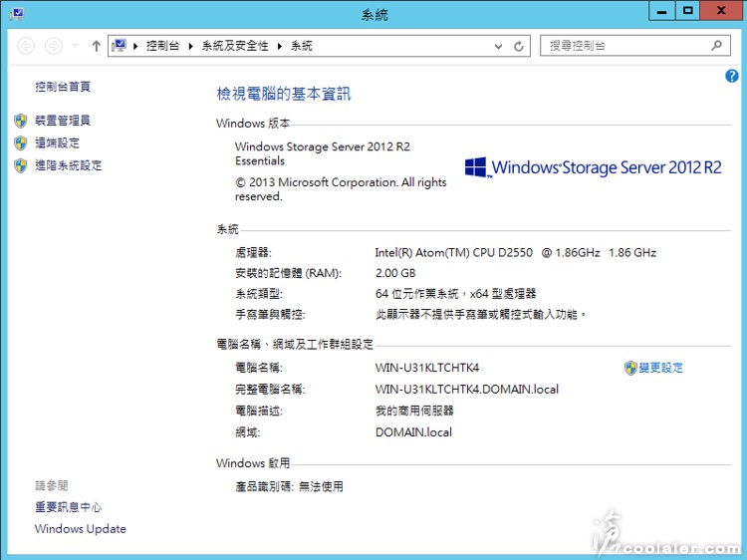Click the shield icon beside 遠端設定

click(x=21, y=142)
